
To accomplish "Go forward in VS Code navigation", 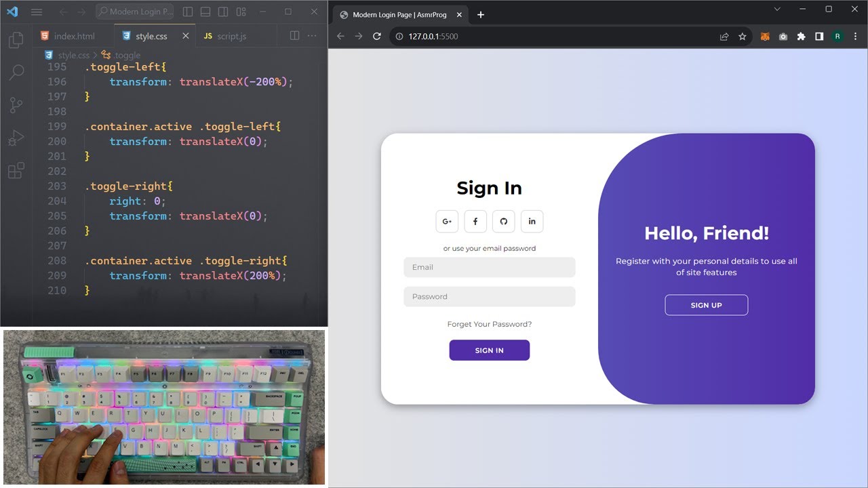I will (81, 12).
